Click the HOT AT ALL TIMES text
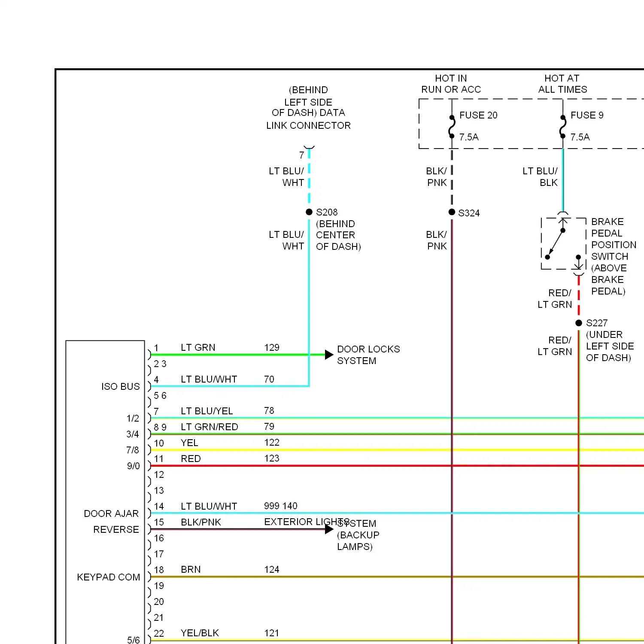Screen dimensions: 644x644 [562, 84]
